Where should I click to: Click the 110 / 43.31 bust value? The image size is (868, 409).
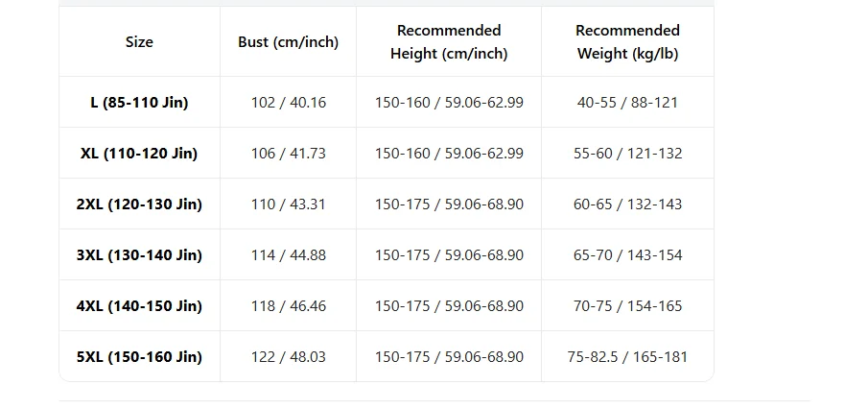(289, 204)
